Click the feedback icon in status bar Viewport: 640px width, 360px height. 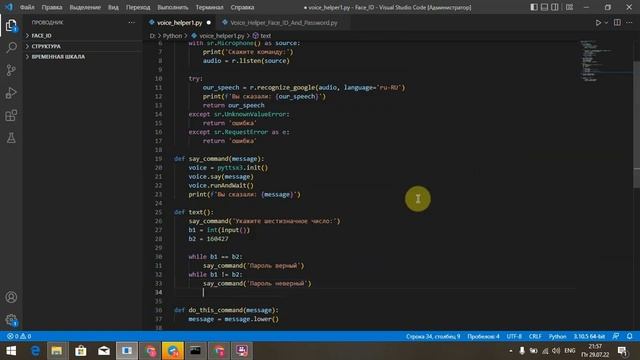point(616,336)
